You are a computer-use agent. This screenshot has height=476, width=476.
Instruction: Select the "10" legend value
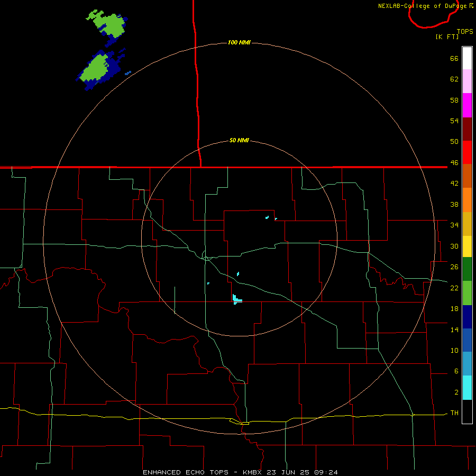pyautogui.click(x=454, y=351)
